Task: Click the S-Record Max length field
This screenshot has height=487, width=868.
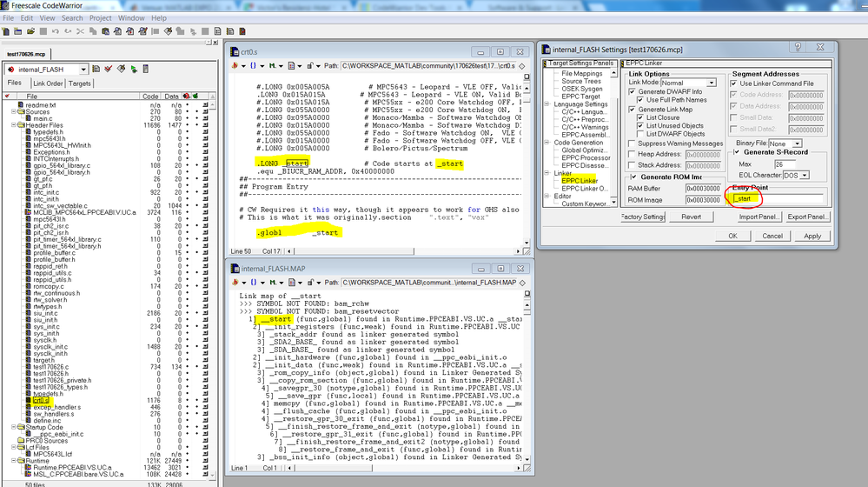Action: tap(785, 164)
